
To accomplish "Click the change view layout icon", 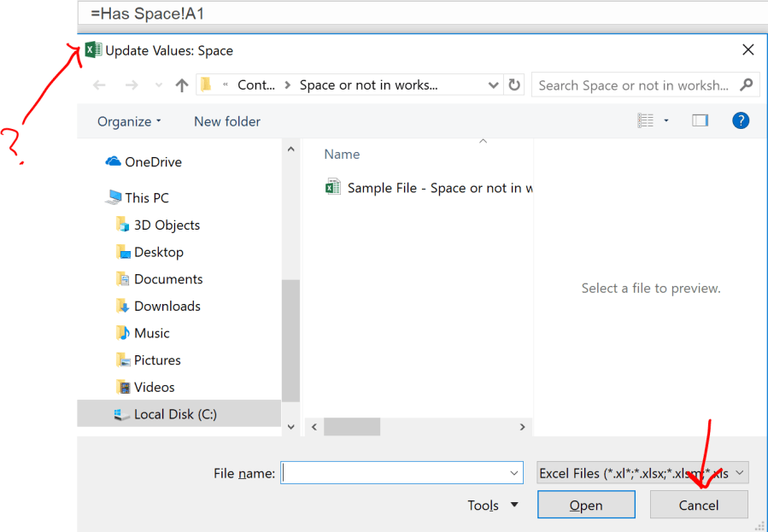I will pyautogui.click(x=646, y=120).
